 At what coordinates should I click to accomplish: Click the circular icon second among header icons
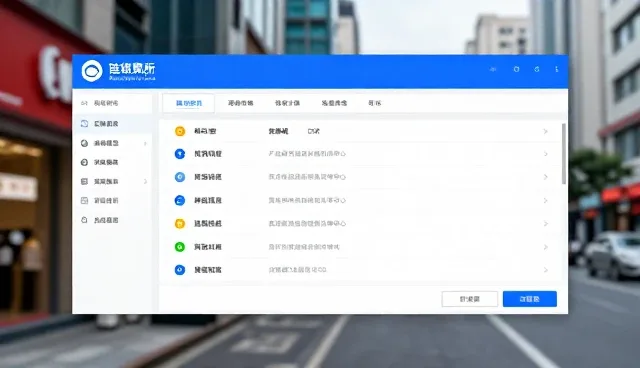[x=516, y=69]
